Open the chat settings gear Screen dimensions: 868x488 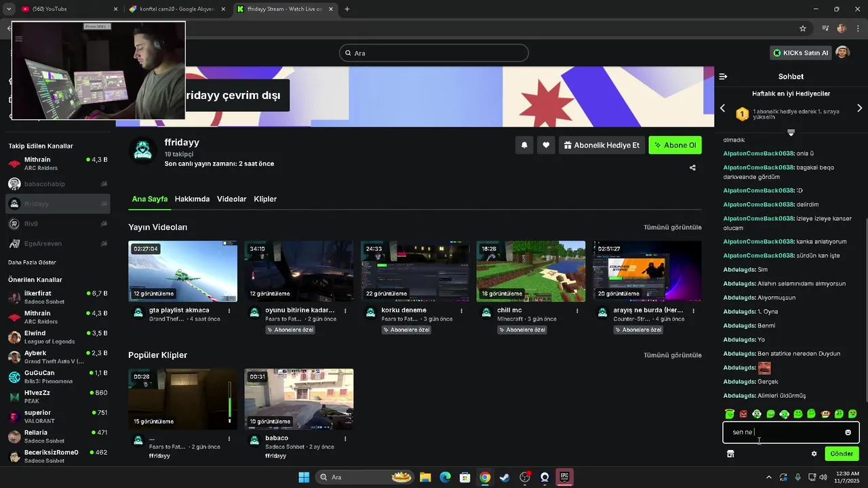coord(814,453)
